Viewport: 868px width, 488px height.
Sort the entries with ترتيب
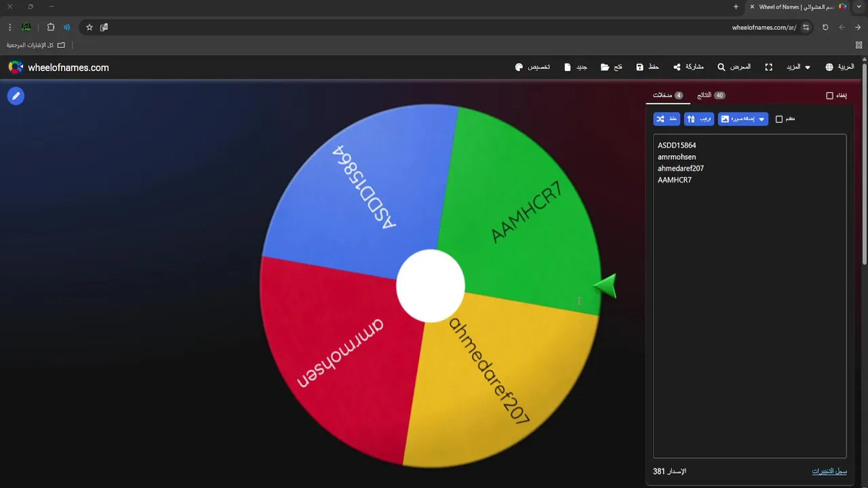(x=699, y=119)
